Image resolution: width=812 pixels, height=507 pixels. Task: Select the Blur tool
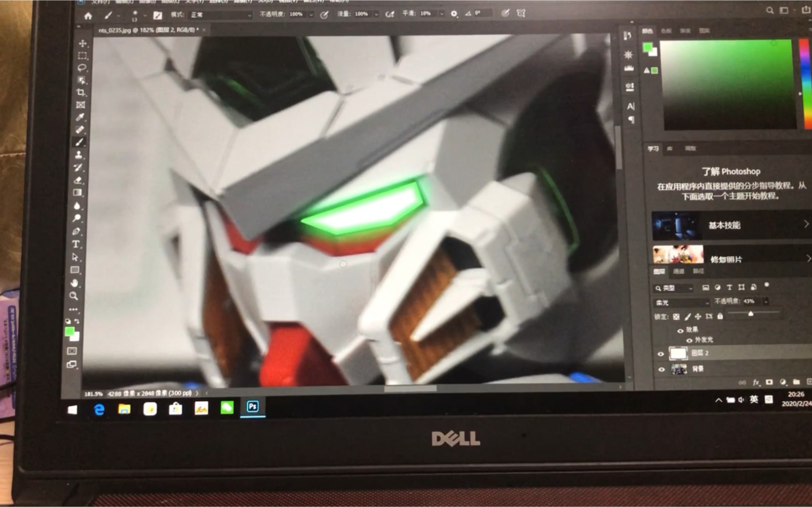coord(77,206)
